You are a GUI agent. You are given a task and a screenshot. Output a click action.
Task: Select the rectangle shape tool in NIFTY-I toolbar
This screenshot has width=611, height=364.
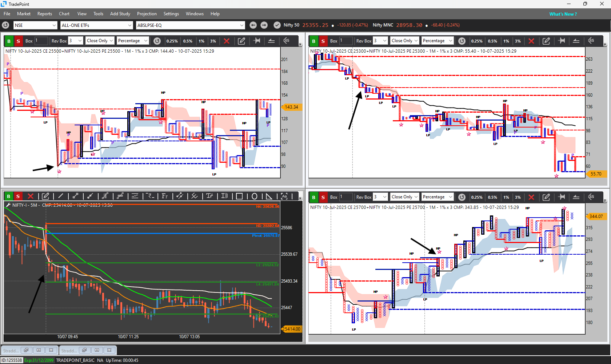tap(239, 196)
